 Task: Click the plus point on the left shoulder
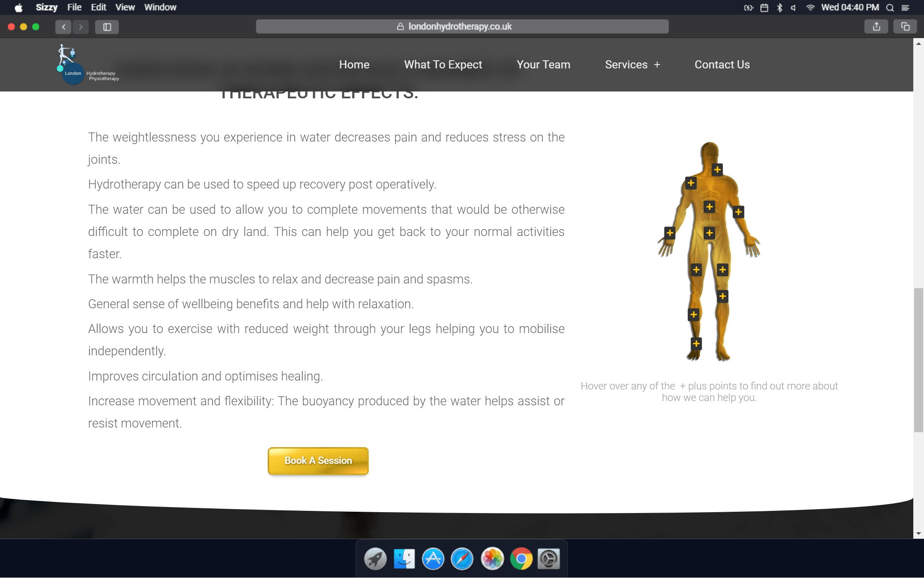pyautogui.click(x=691, y=183)
